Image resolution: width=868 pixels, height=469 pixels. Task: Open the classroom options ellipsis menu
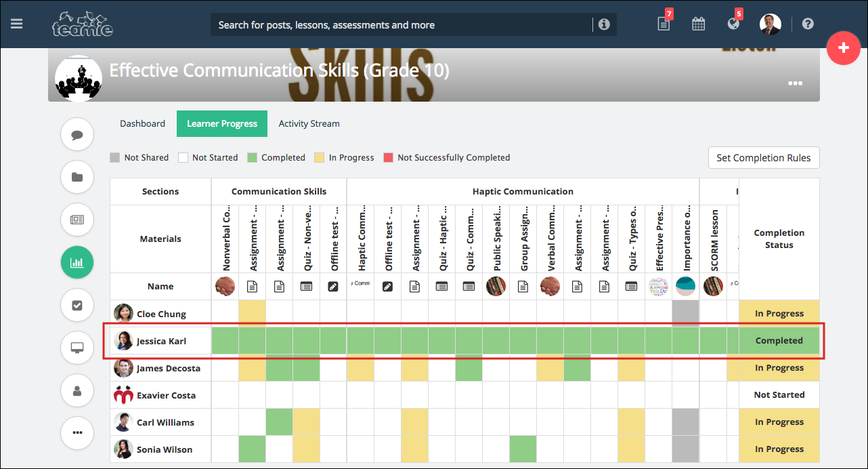click(x=795, y=83)
